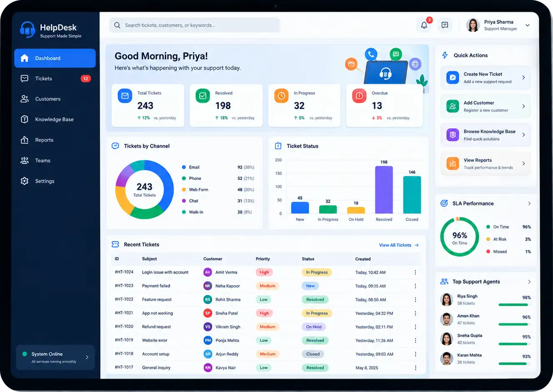Click the Browse Knowledge Base title
The image size is (553, 392).
point(490,132)
